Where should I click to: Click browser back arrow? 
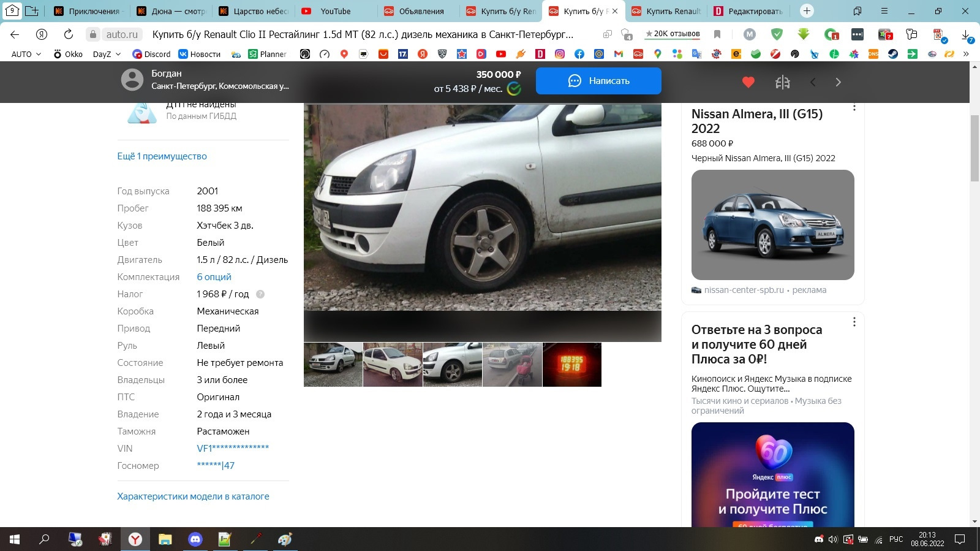pyautogui.click(x=15, y=34)
